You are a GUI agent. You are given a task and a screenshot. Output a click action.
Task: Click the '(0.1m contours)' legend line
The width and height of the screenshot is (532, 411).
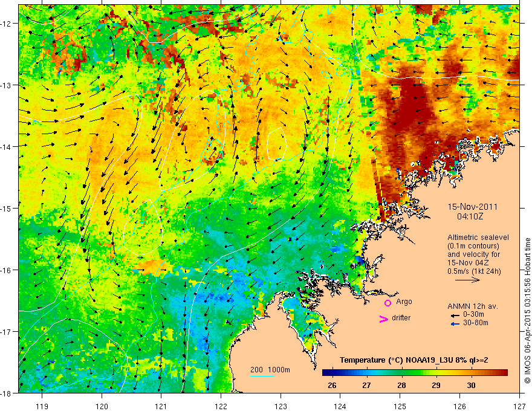coord(473,246)
